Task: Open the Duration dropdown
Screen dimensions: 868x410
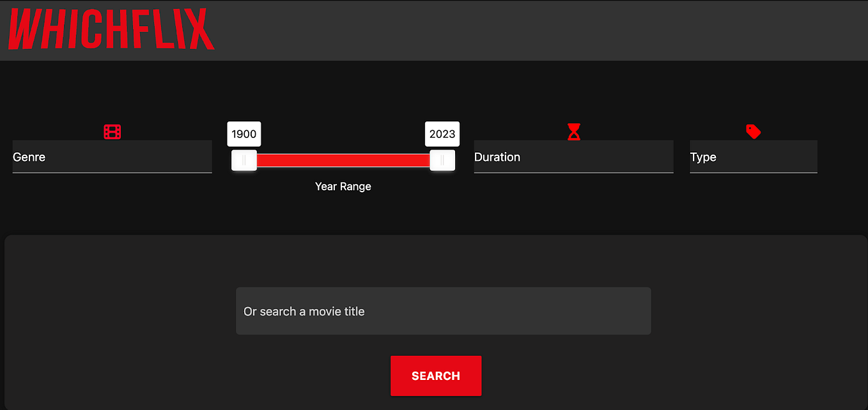Action: point(573,157)
